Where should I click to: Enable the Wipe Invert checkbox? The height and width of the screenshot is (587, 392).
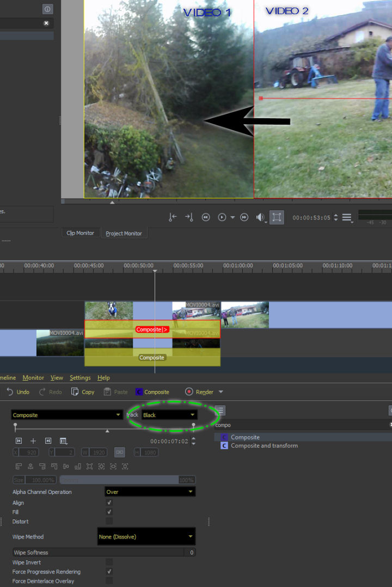(109, 562)
